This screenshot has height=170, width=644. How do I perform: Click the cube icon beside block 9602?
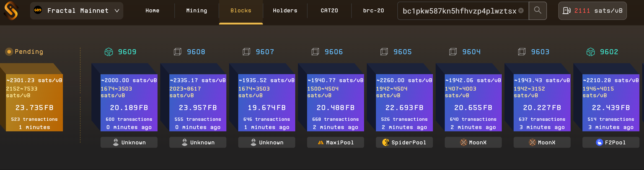pyautogui.click(x=590, y=52)
